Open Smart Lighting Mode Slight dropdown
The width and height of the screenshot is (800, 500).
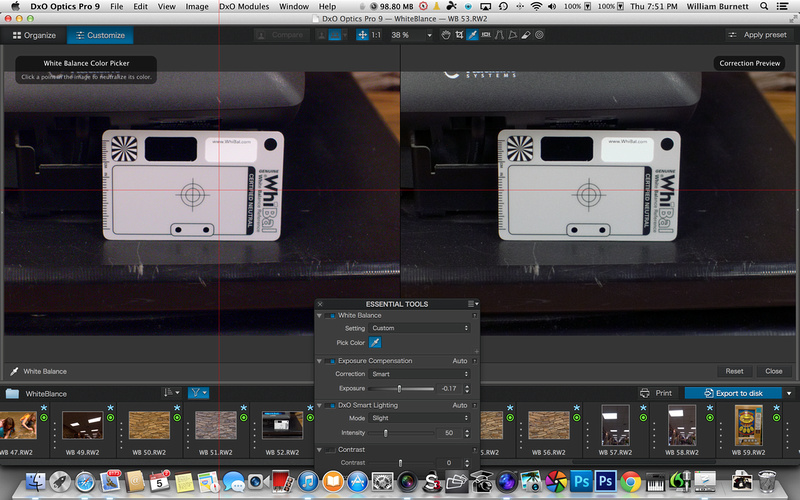419,418
